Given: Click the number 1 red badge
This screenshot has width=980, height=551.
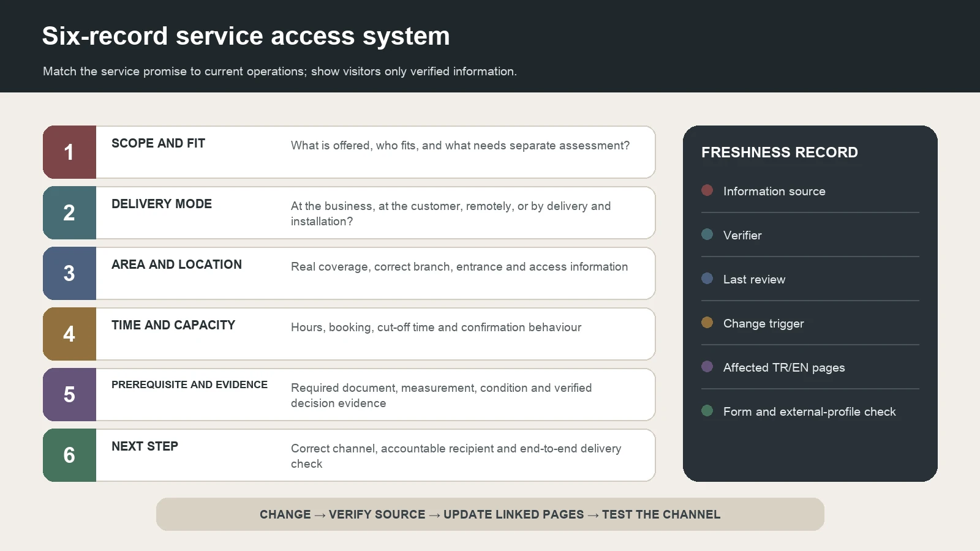Looking at the screenshot, I should click(x=69, y=152).
